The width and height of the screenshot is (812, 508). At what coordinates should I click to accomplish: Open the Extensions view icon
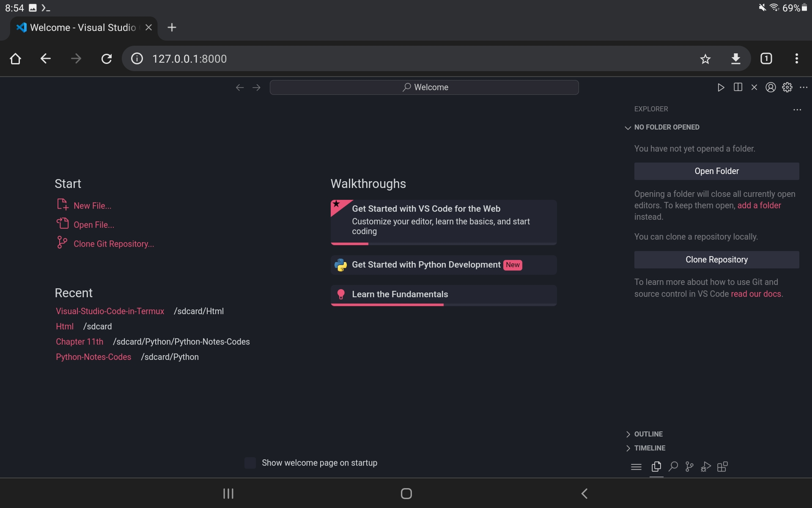pos(722,467)
